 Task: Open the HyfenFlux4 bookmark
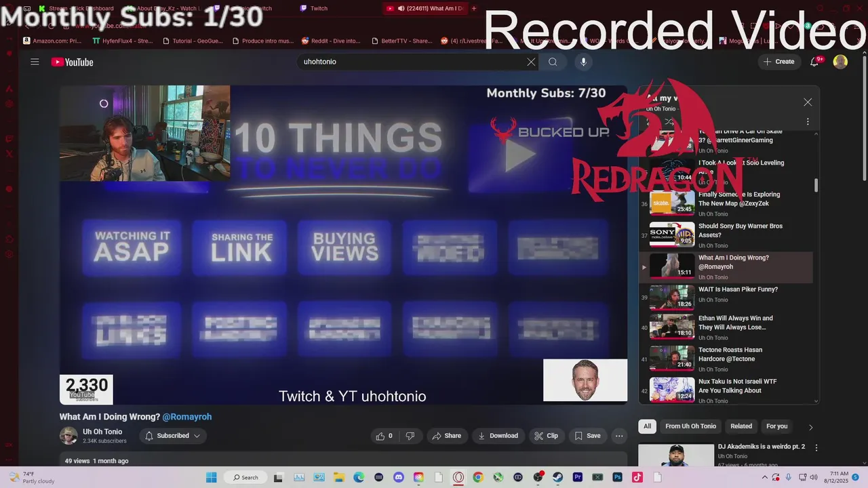[x=123, y=41]
